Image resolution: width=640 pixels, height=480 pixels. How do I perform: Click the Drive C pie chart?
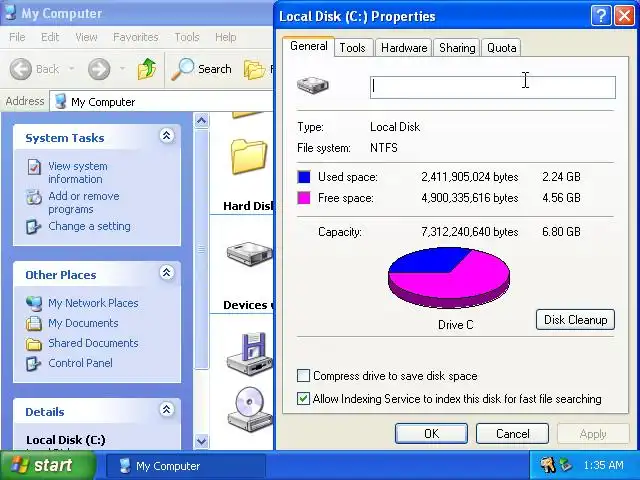(x=449, y=278)
